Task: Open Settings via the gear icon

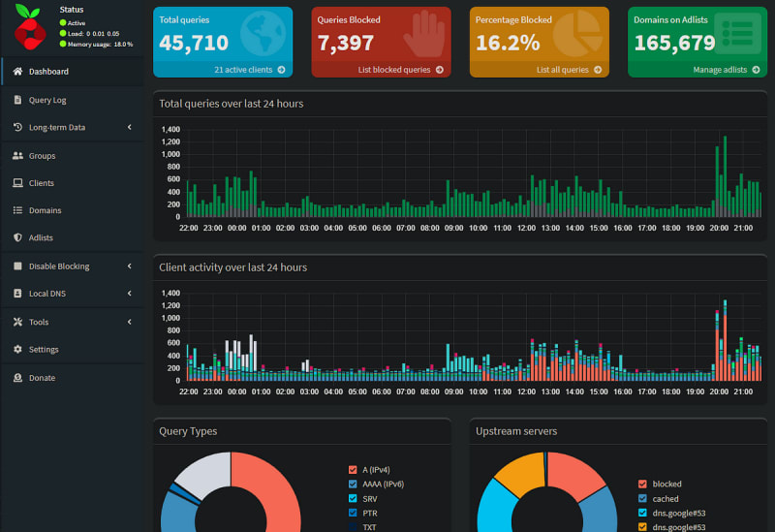Action: click(x=18, y=349)
